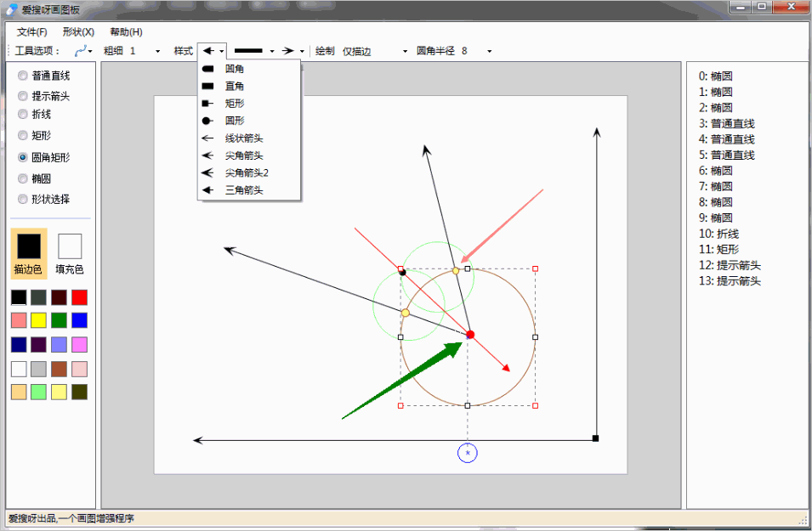This screenshot has height=531, width=812.
Task: Select shape list item 12: 提示箭头
Action: (730, 265)
